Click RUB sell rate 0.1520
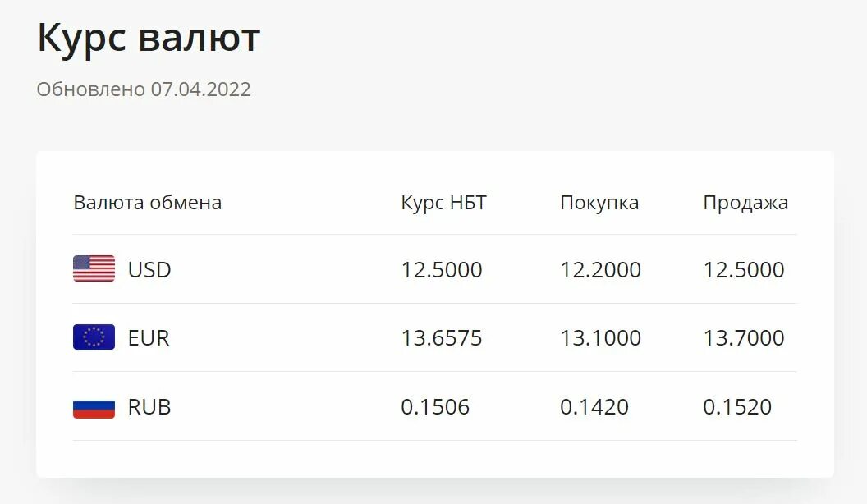867x504 pixels. 737,406
